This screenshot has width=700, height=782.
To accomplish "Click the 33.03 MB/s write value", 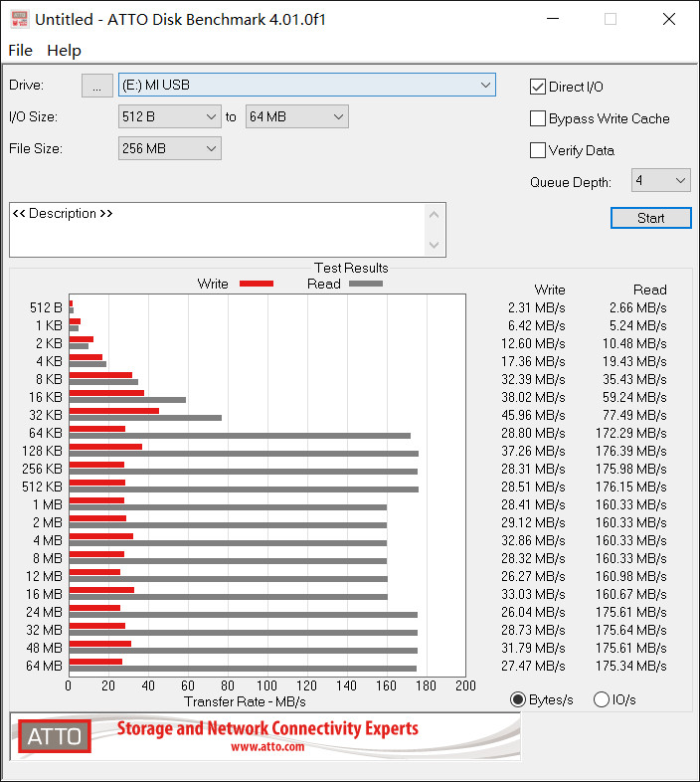I will (533, 594).
